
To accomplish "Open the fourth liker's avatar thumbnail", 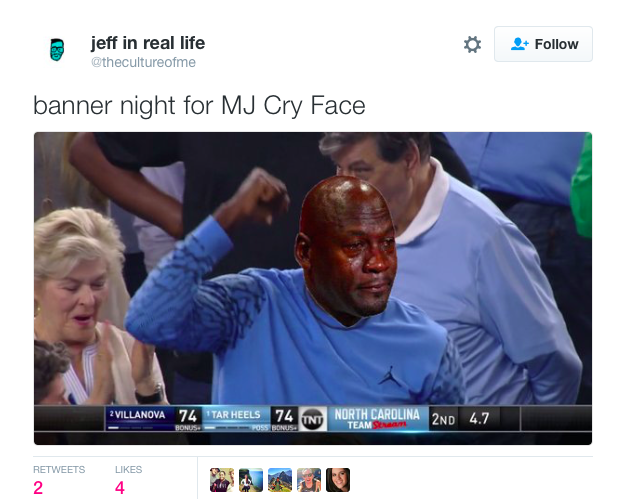I will tap(309, 480).
